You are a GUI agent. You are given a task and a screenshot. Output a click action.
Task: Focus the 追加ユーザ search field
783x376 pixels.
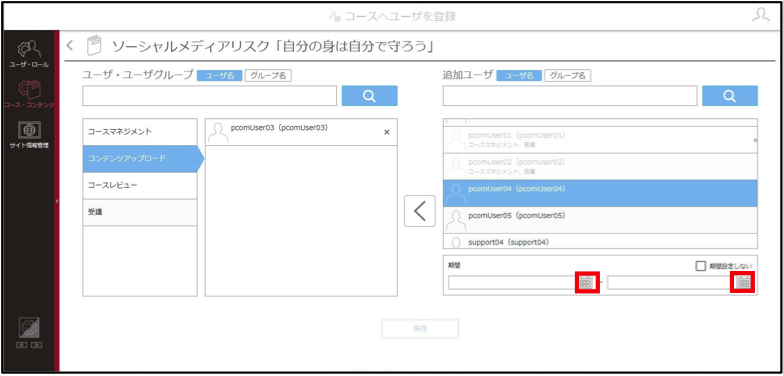tap(570, 96)
